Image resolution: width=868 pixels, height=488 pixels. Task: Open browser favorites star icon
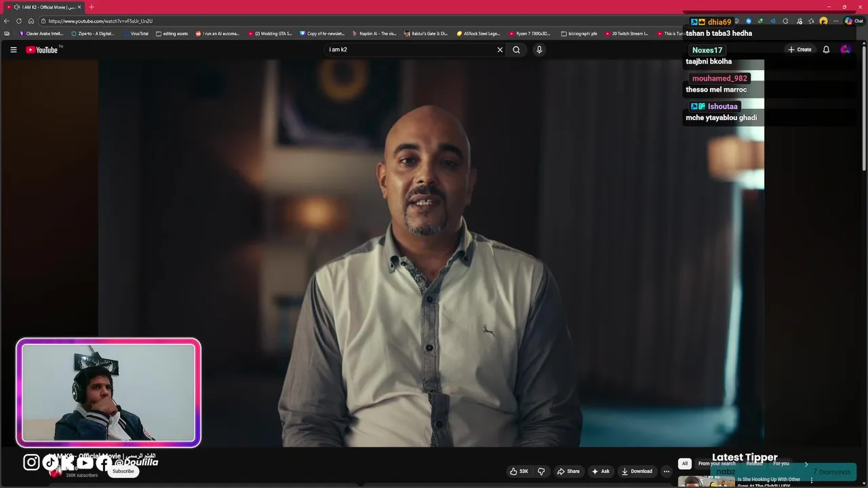pos(811,21)
